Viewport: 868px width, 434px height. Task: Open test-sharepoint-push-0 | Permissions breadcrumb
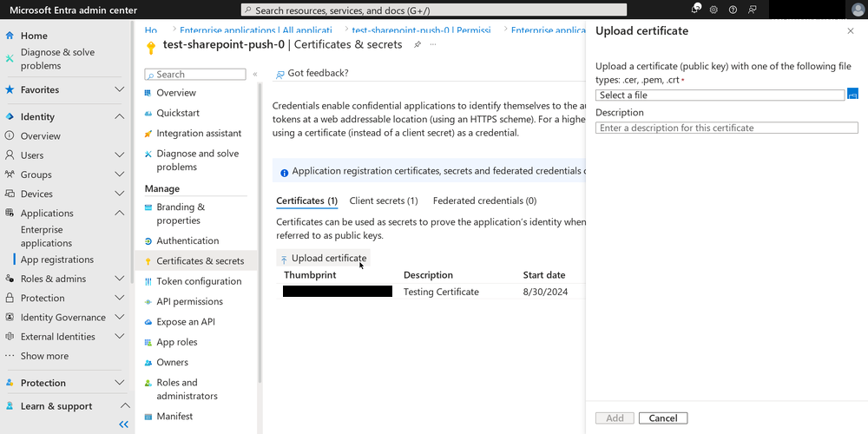click(421, 30)
